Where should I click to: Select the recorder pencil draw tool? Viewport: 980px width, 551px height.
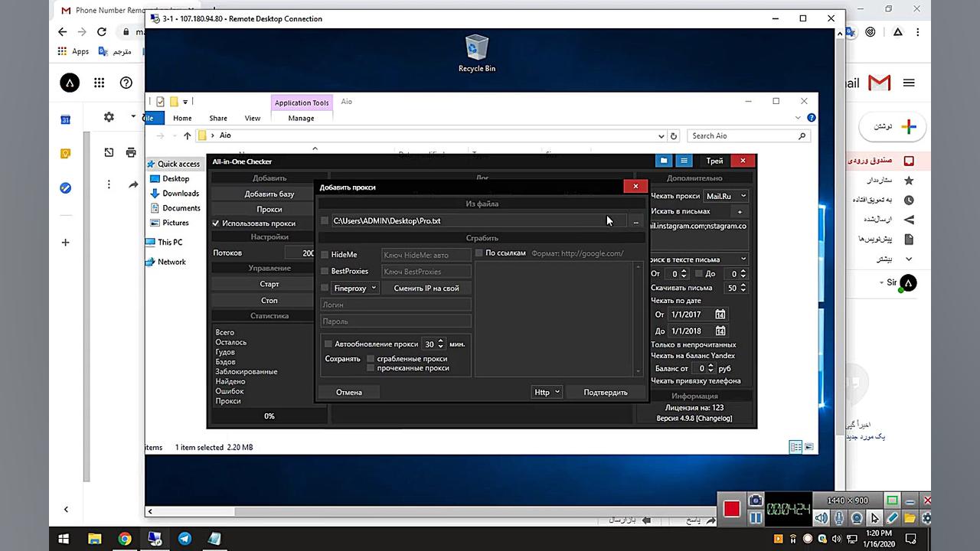pos(893,518)
